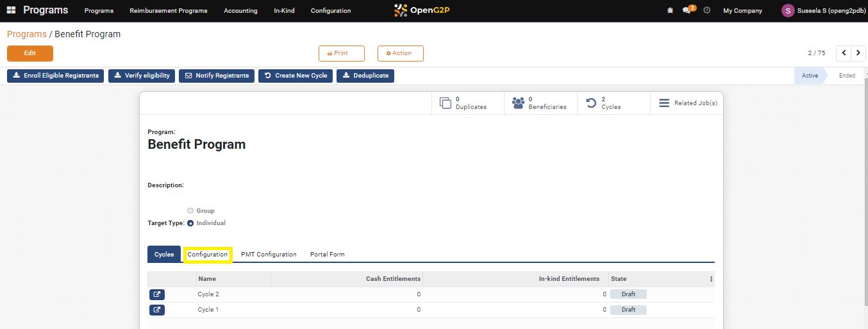The image size is (868, 329).
Task: Go to next record arrow
Action: tap(858, 53)
